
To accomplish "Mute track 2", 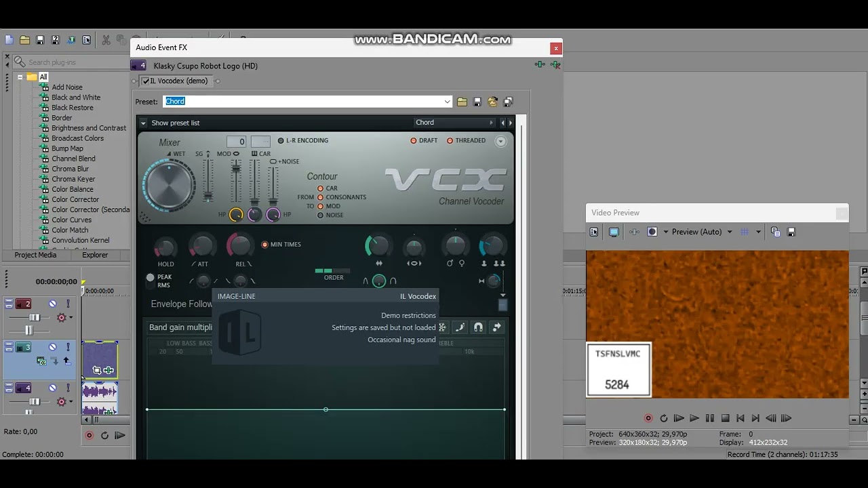I will (52, 304).
